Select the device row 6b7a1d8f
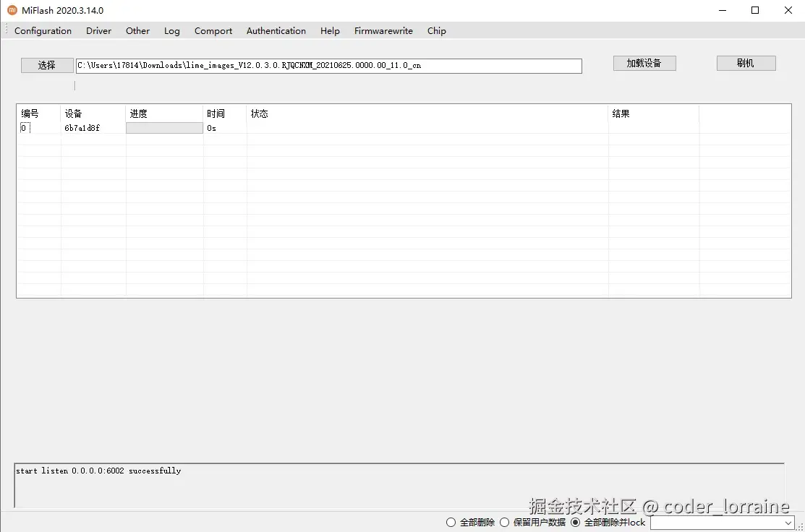Image resolution: width=805 pixels, height=532 pixels. pos(82,128)
